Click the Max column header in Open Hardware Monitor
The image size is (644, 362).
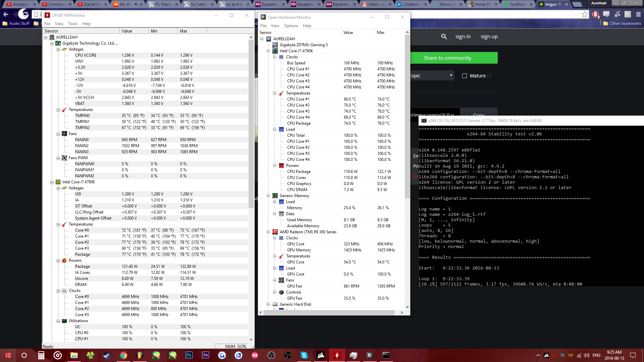coord(389,33)
